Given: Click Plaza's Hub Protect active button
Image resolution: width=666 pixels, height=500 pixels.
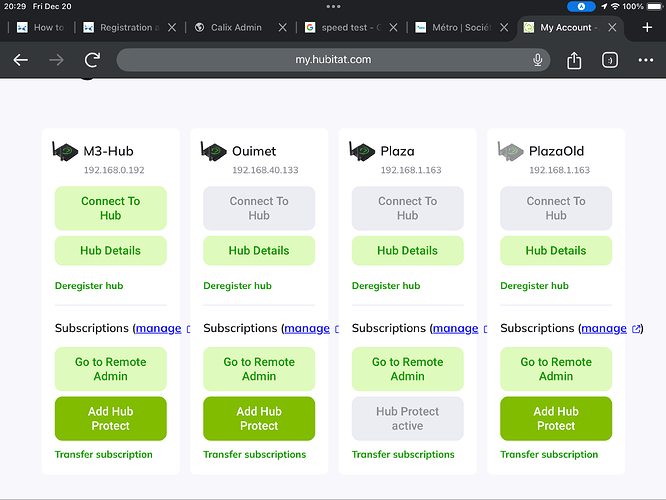Looking at the screenshot, I should coord(407,418).
